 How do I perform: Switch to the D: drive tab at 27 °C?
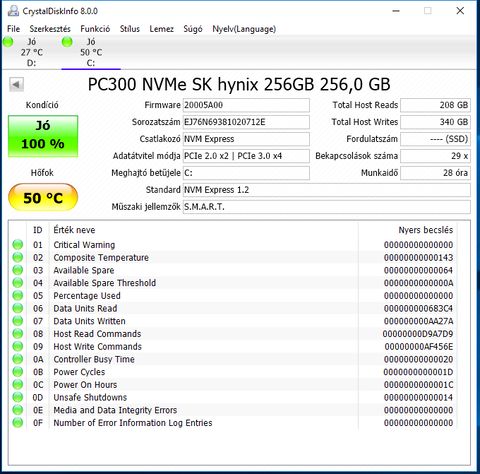(x=31, y=52)
